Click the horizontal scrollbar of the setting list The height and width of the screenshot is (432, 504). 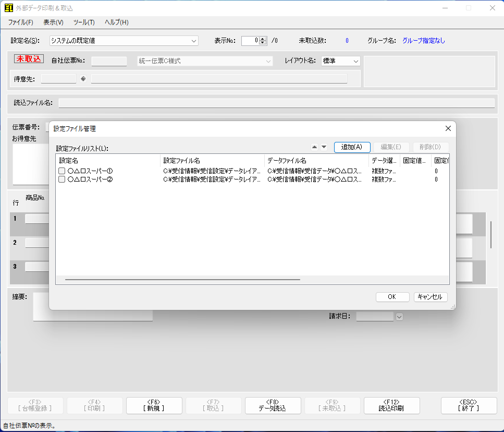click(182, 280)
